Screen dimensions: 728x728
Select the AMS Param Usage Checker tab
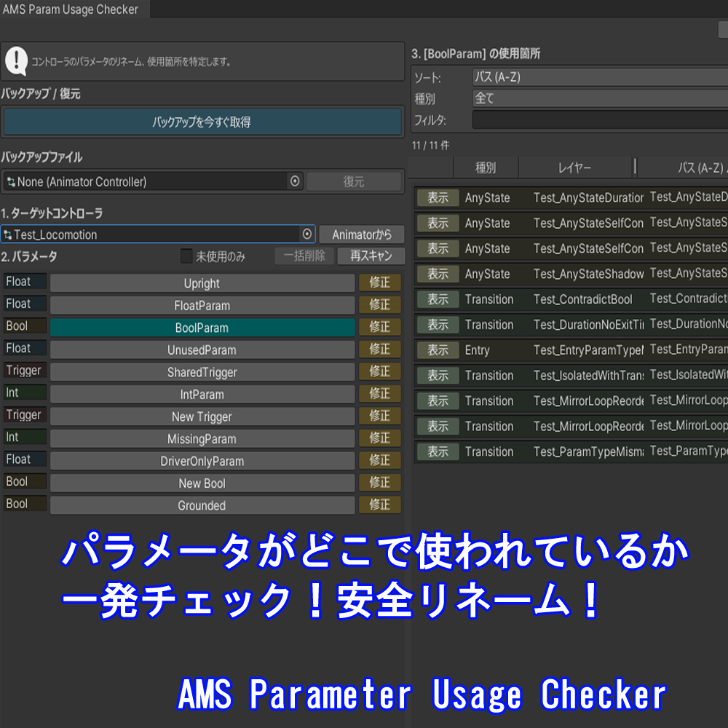71,9
